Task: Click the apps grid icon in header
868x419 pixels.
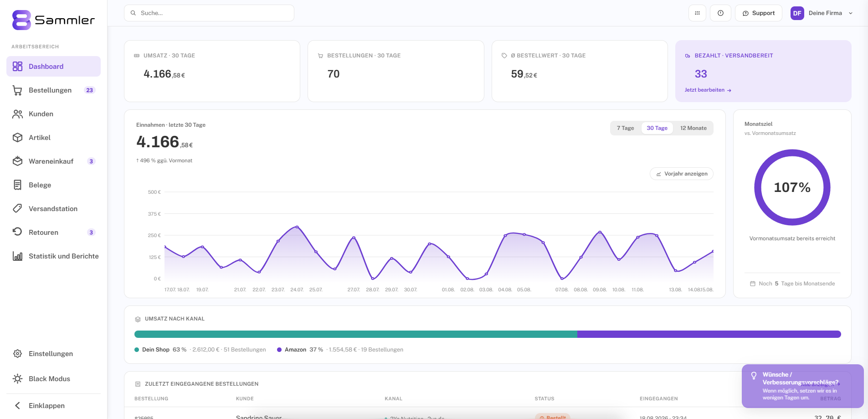Action: coord(697,13)
